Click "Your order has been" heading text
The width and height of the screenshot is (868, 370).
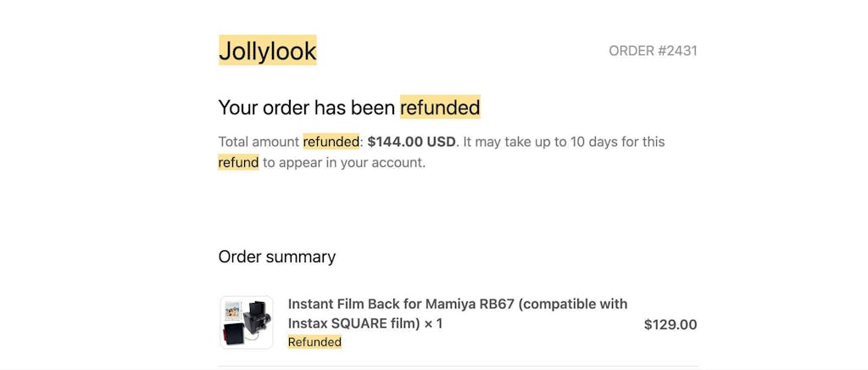(307, 108)
